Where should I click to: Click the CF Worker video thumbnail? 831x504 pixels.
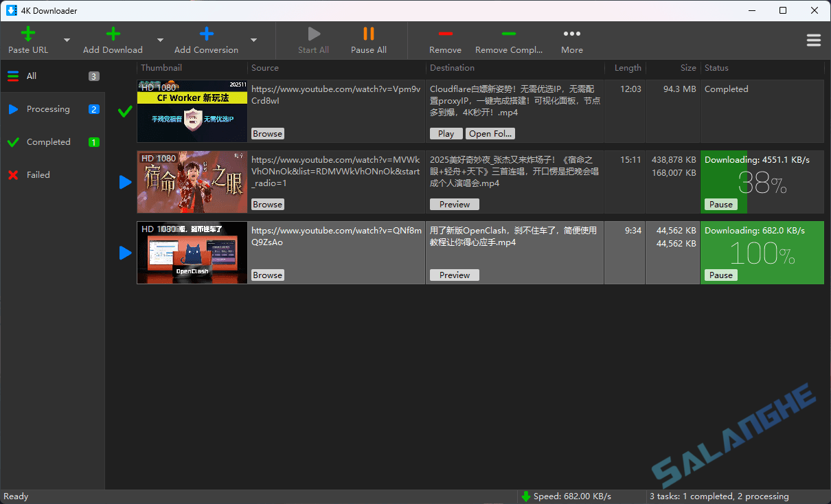coord(192,111)
